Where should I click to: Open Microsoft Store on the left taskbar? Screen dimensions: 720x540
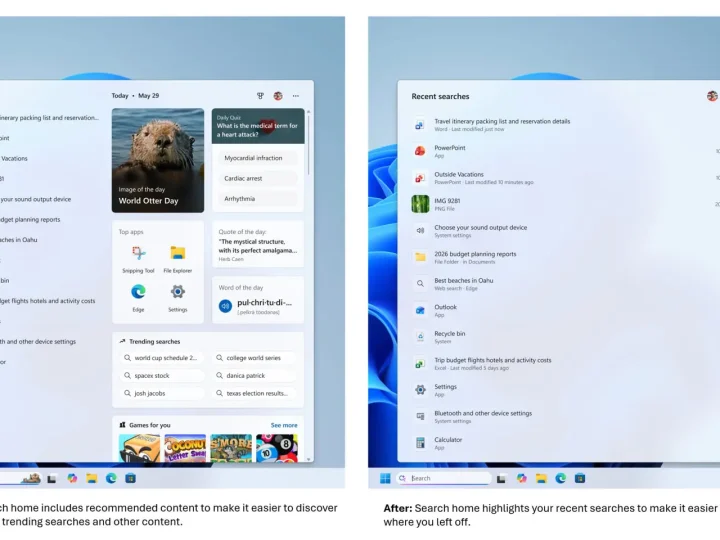pos(130,478)
